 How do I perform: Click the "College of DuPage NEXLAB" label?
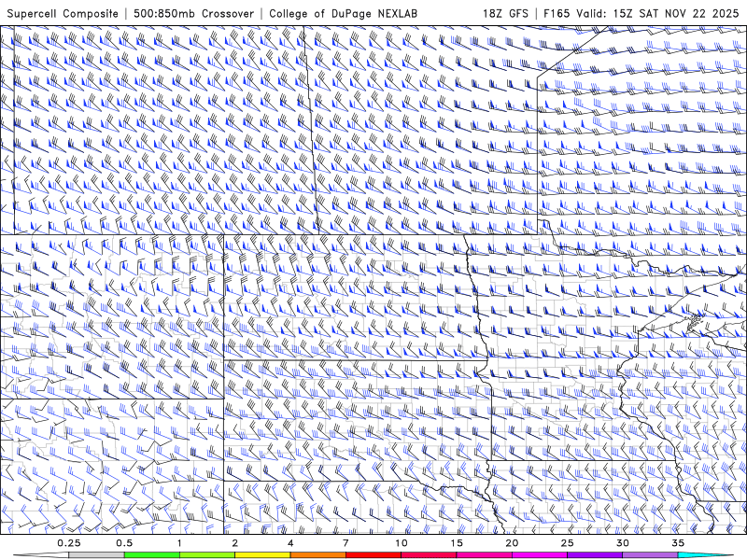(343, 13)
